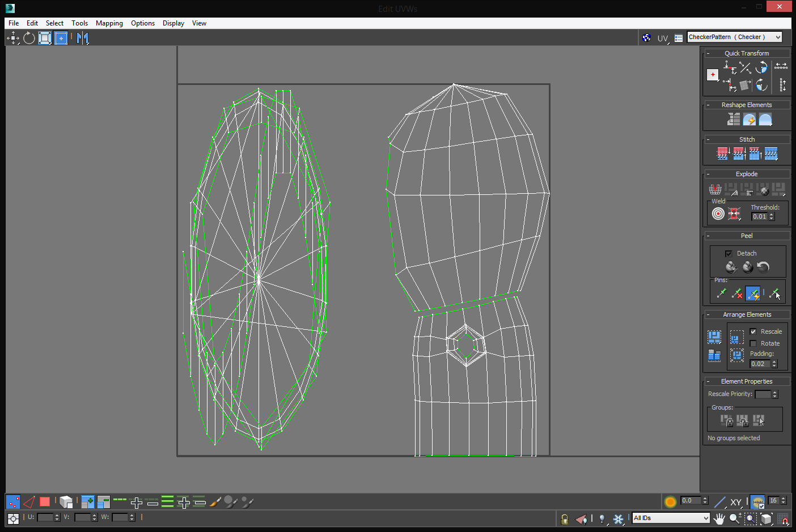Open the Tools menu
796x532 pixels.
(x=79, y=23)
